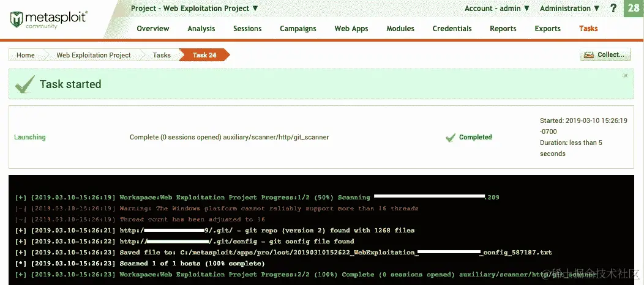The width and height of the screenshot is (644, 285).
Task: Open the Credentials tab
Action: [452, 28]
